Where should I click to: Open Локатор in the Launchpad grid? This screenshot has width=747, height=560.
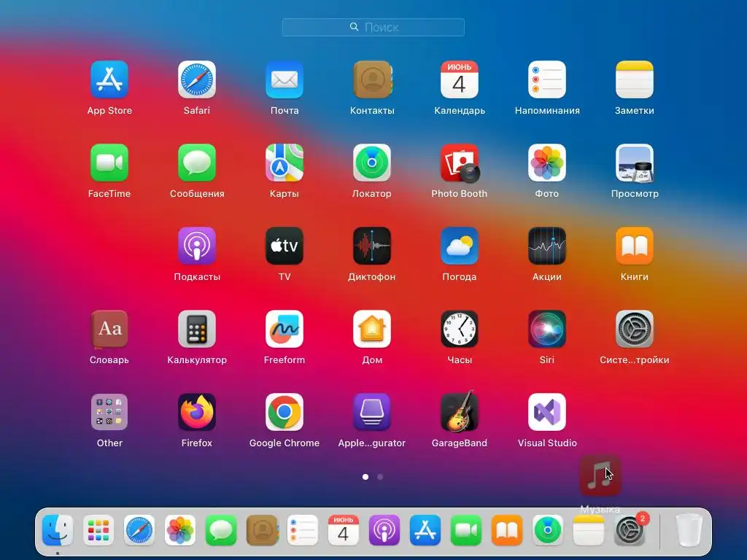click(372, 163)
